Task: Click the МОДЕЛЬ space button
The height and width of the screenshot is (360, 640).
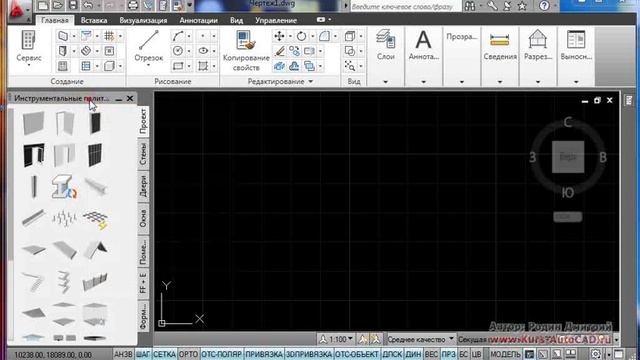Action: pyautogui.click(x=505, y=354)
